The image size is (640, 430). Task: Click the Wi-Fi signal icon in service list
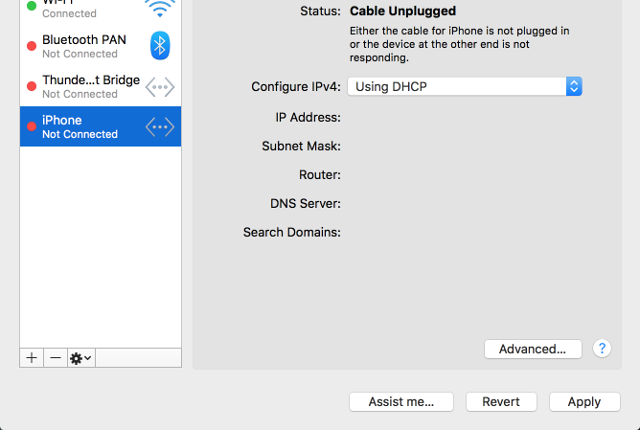(160, 8)
